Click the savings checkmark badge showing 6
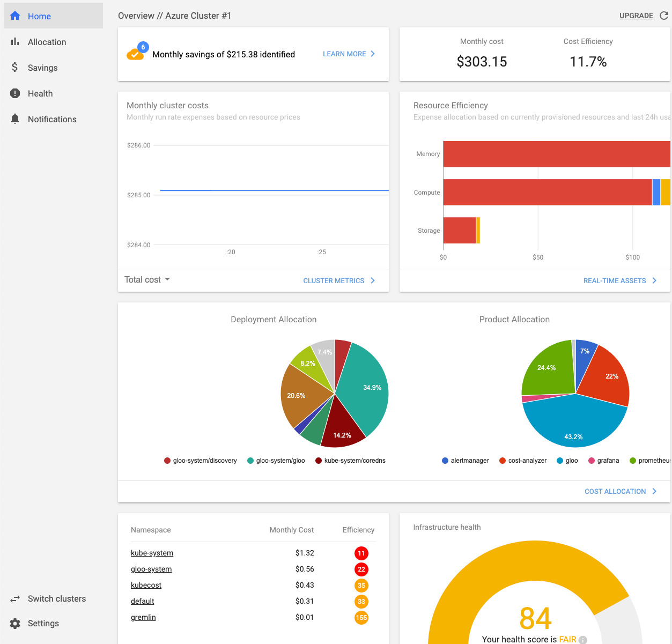Image resolution: width=672 pixels, height=644 pixels. pos(136,53)
